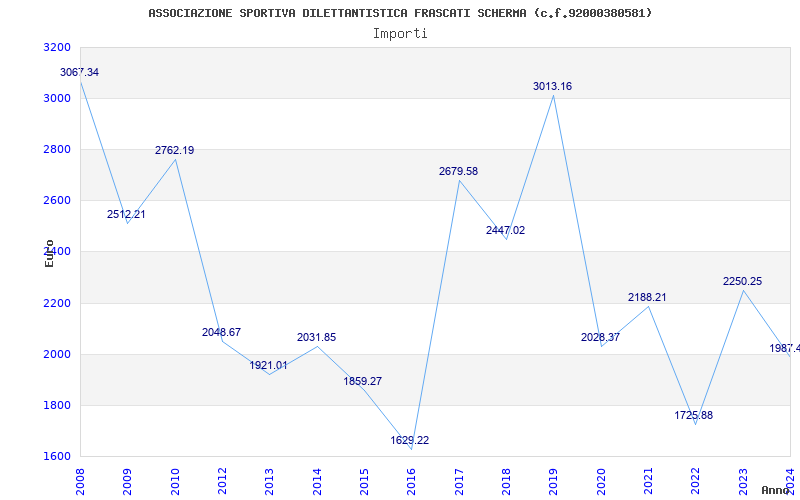Select the 2250.25 value label
800x500 pixels.
click(742, 281)
